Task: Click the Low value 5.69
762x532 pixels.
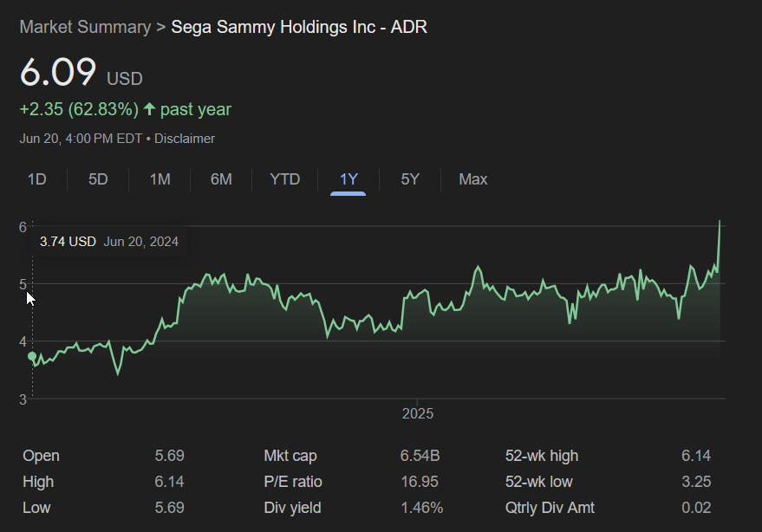Action: [169, 508]
